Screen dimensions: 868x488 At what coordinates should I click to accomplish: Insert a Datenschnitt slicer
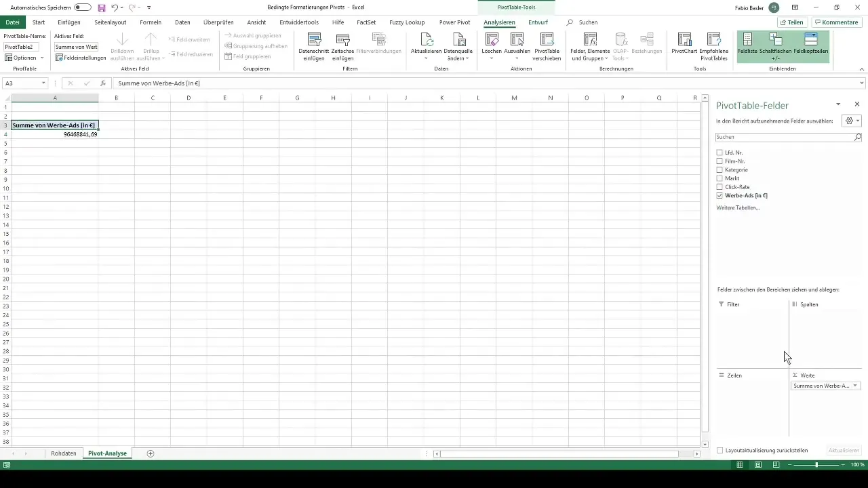314,47
